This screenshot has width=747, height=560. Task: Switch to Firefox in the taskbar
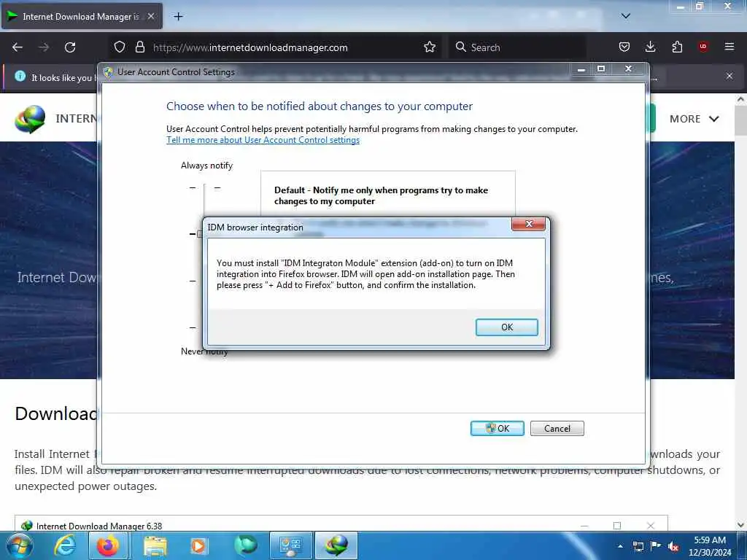[x=108, y=546]
